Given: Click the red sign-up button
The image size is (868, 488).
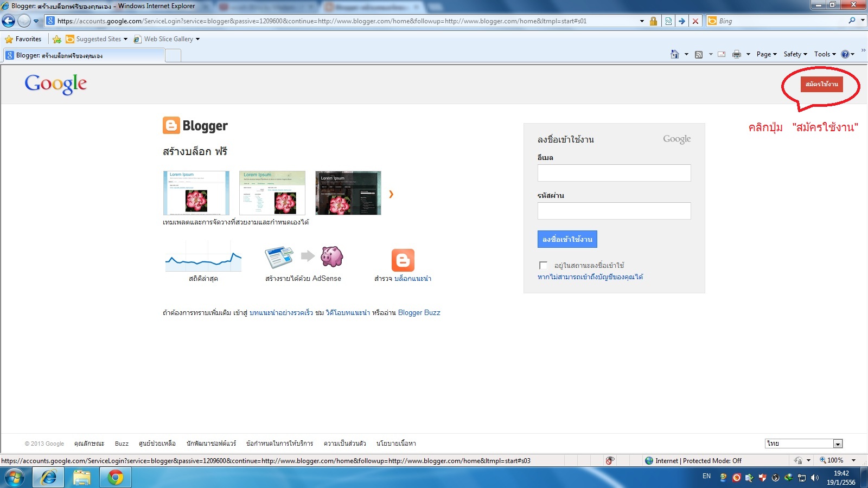Looking at the screenshot, I should (x=821, y=84).
